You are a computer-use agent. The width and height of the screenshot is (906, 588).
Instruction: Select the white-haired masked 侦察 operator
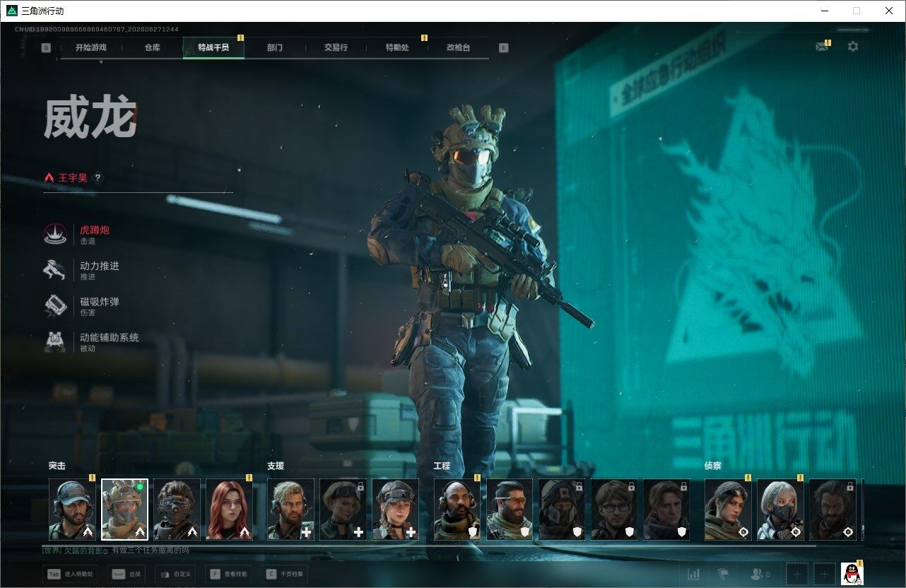click(x=780, y=510)
